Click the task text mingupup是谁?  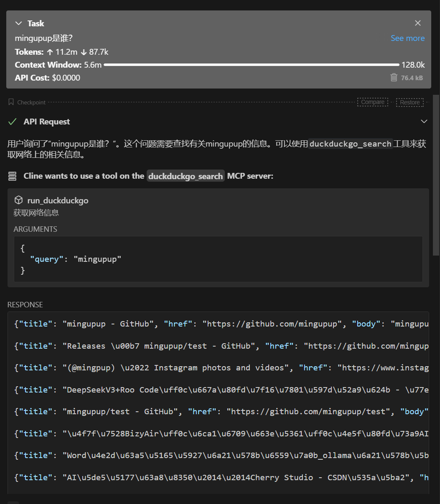(x=44, y=38)
